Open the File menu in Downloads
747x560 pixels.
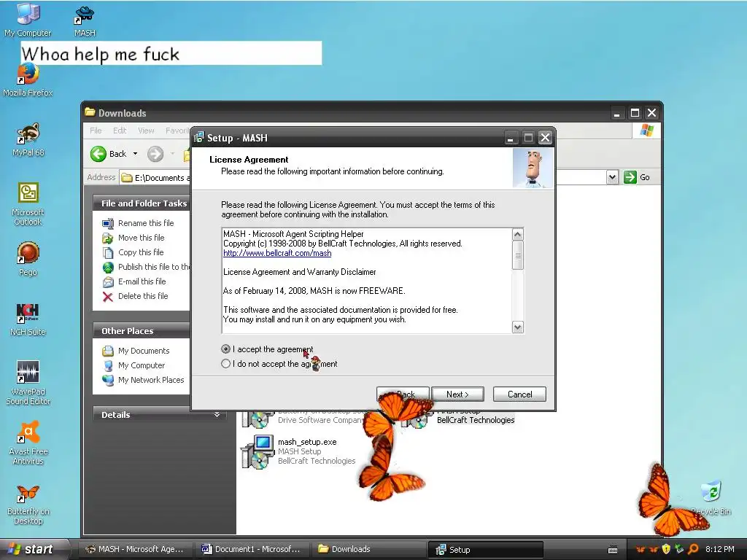click(96, 131)
